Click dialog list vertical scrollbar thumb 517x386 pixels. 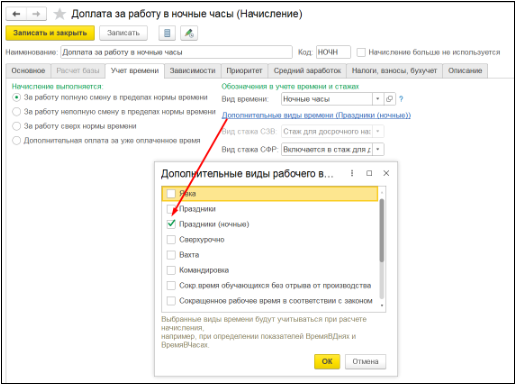tap(382, 230)
